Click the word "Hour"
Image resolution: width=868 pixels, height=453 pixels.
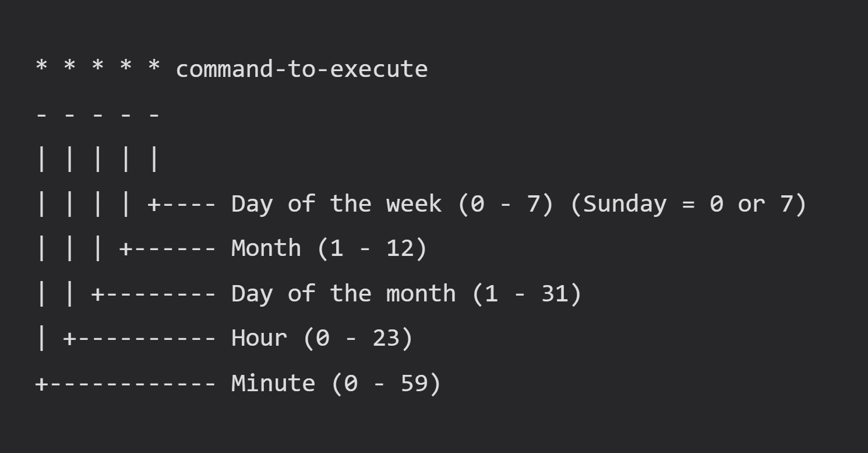(259, 338)
